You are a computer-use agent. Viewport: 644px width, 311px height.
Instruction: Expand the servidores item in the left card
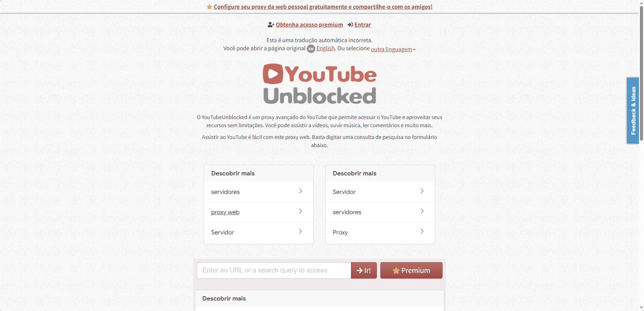tap(259, 192)
